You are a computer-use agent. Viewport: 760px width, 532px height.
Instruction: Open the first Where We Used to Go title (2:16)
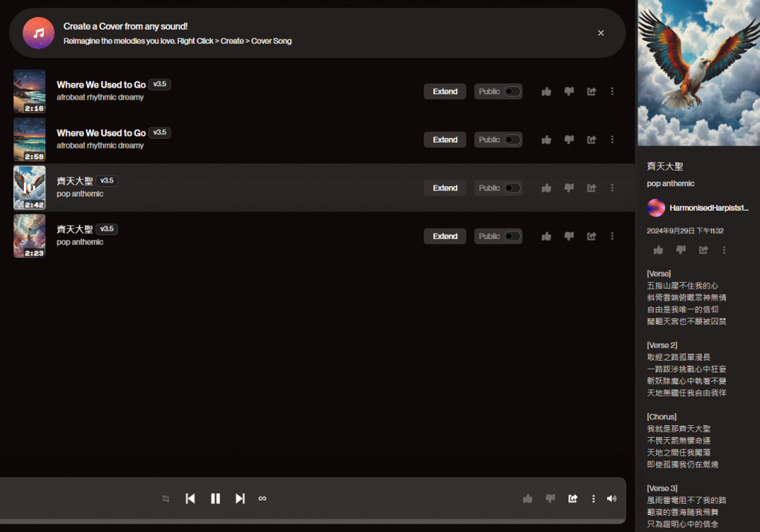click(x=101, y=85)
